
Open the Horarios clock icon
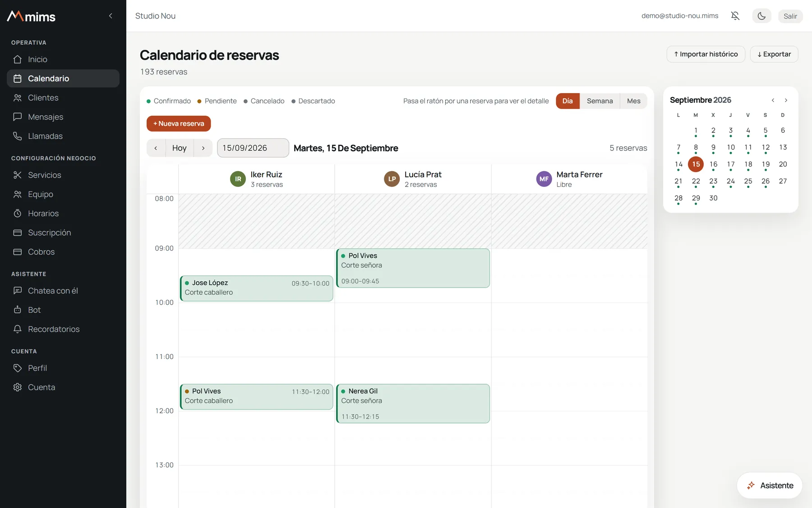(18, 213)
